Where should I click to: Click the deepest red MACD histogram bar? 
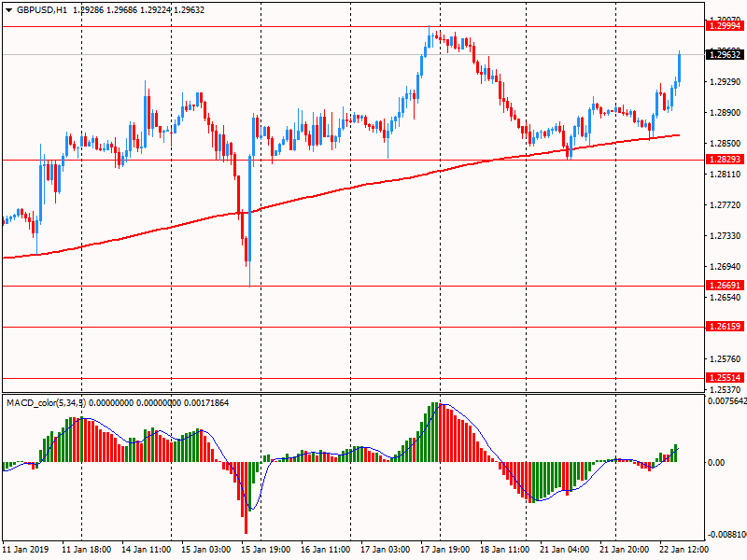(x=246, y=497)
